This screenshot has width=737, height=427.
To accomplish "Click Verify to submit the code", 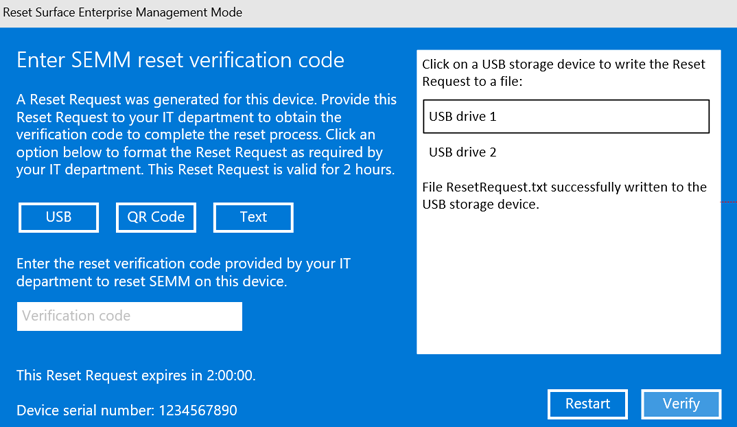I will (x=681, y=404).
